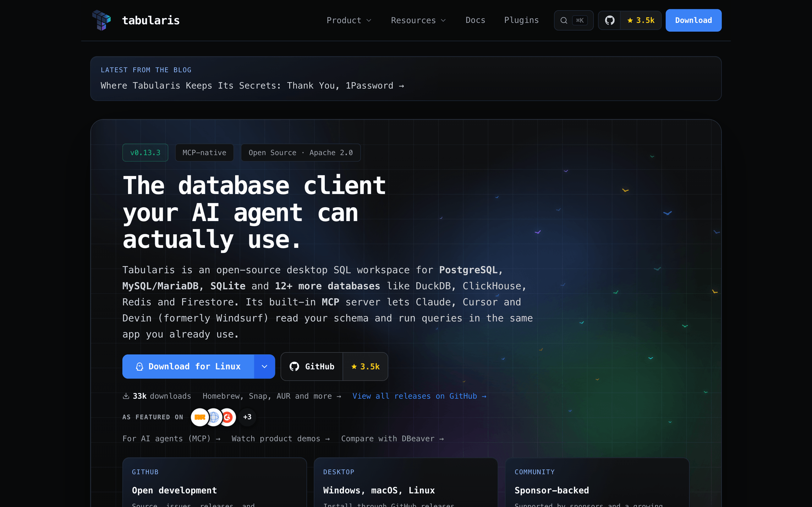Open the 1Password blog post link
This screenshot has height=507, width=812.
[252, 86]
